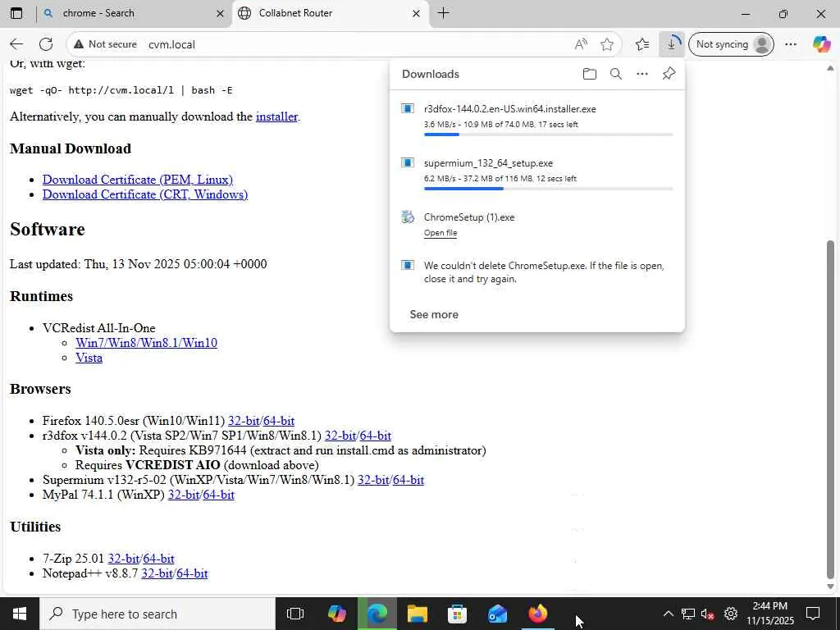Select supermium_132_64_setup.exe download entry
Viewport: 840px width, 630px height.
point(537,171)
